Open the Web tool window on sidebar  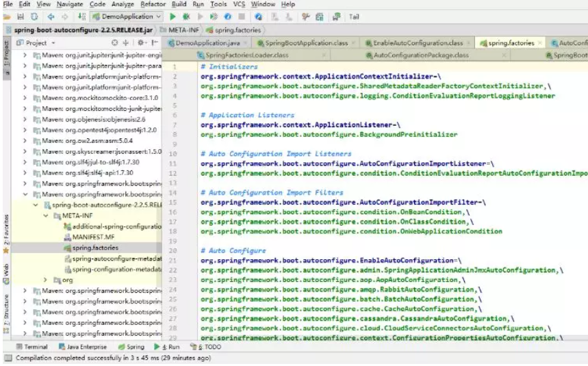[6, 274]
